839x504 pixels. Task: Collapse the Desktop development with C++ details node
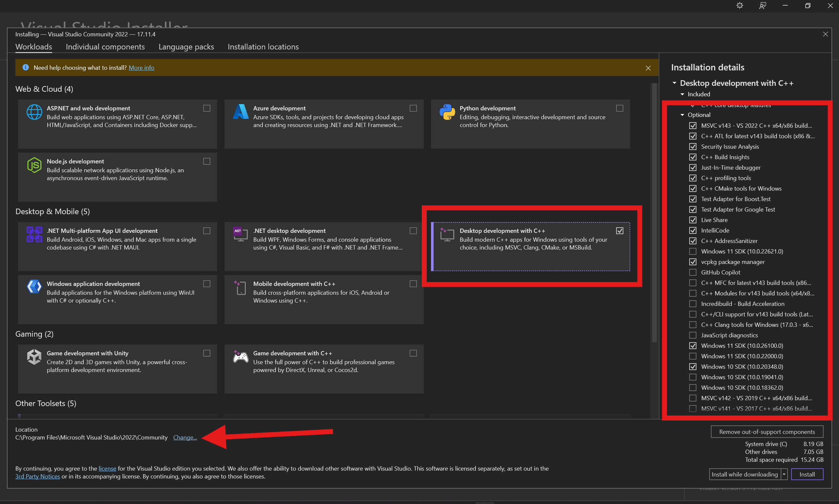coord(674,83)
